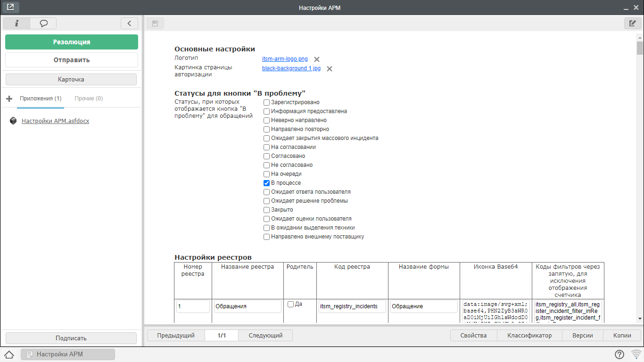This screenshot has height=362, width=644.
Task: Click the Wi-Fi connection status icon
Action: pos(636,354)
